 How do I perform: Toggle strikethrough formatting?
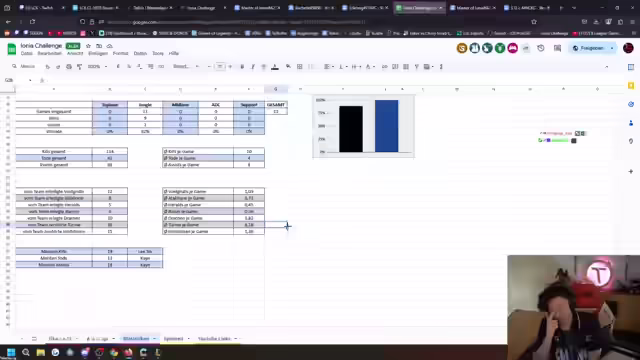click(264, 67)
